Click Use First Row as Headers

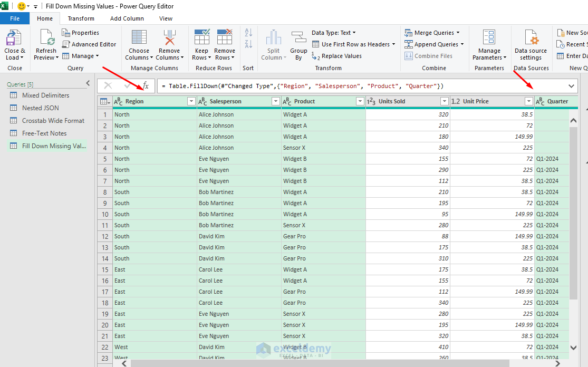[354, 44]
